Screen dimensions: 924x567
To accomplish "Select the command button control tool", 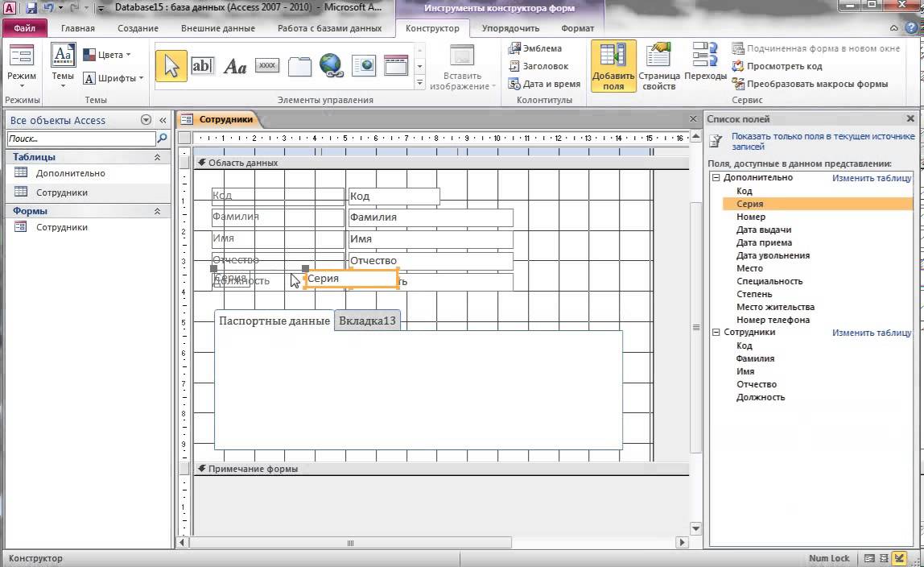I will pos(267,65).
